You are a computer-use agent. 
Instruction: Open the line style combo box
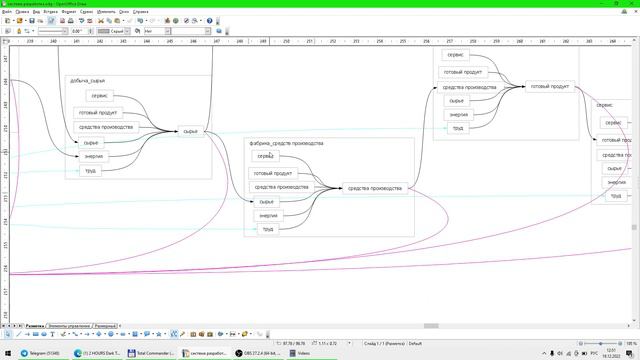coord(53,31)
